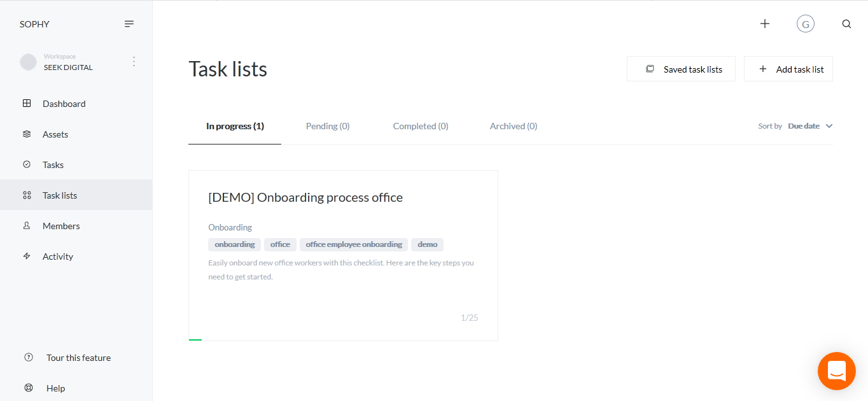868x401 pixels.
Task: Open the Dashboard grid icon
Action: (x=27, y=103)
